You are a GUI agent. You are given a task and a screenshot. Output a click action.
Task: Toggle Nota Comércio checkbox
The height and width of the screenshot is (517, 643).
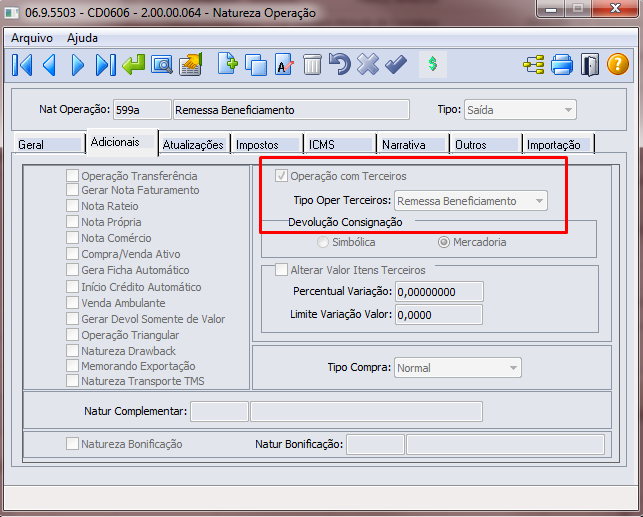pyautogui.click(x=72, y=238)
